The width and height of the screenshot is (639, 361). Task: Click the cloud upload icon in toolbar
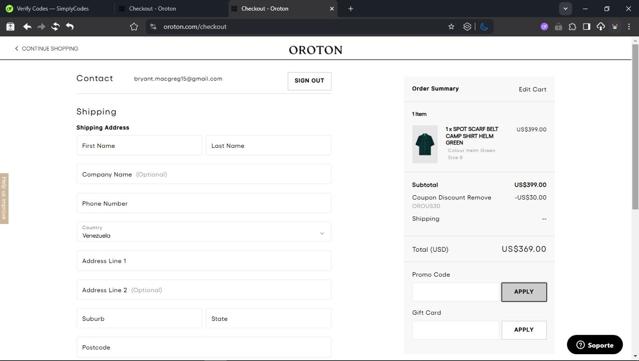pos(601,26)
